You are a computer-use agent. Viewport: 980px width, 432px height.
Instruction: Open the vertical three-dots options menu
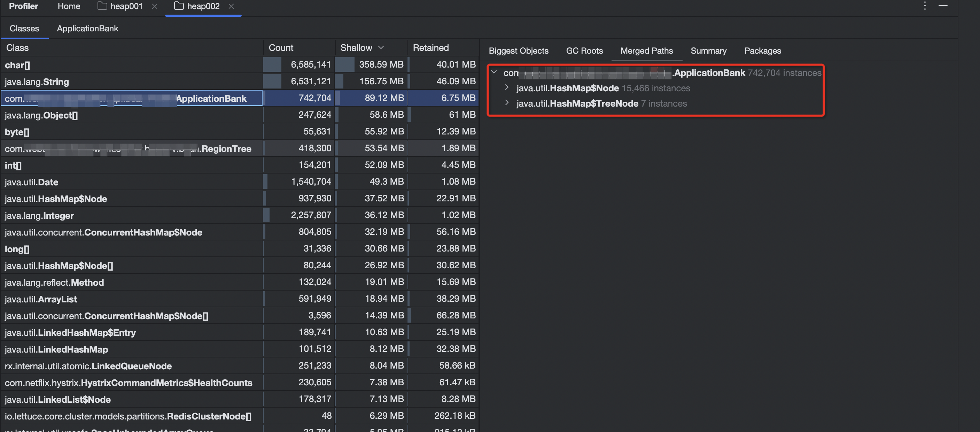click(925, 6)
